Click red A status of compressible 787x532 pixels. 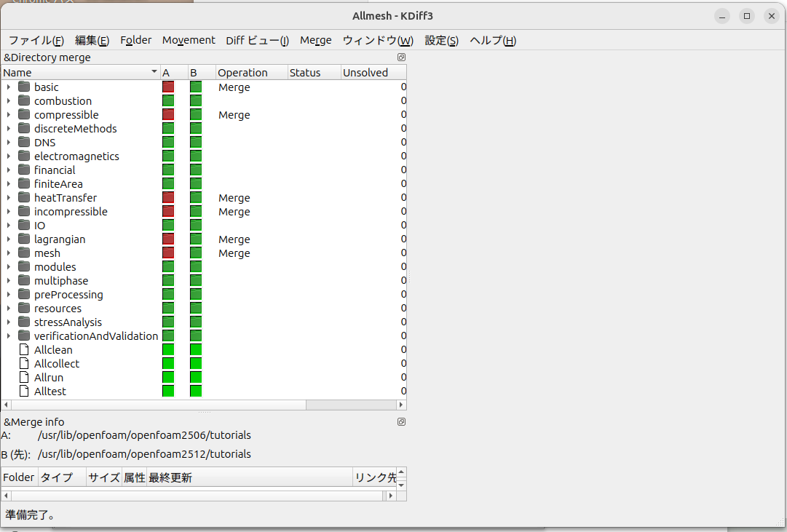click(168, 115)
